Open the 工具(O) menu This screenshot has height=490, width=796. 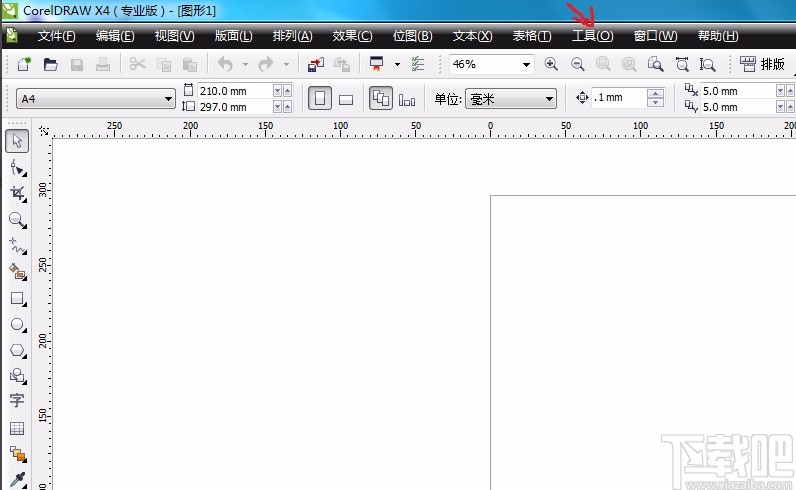coord(593,36)
